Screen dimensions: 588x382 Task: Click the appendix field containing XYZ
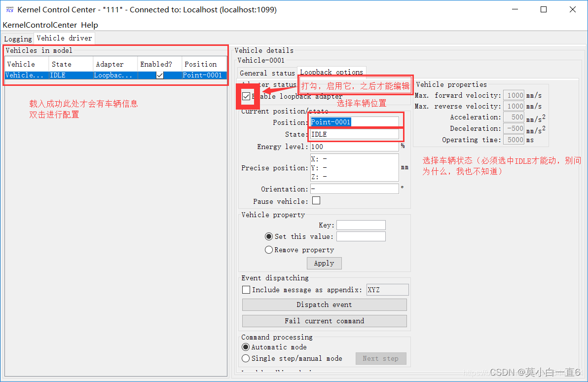click(387, 290)
